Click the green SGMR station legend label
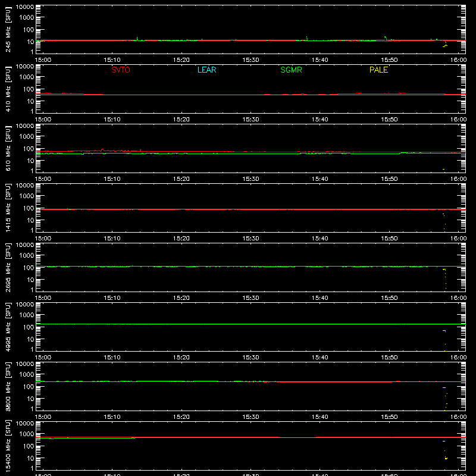The width and height of the screenshot is (476, 476). point(291,70)
